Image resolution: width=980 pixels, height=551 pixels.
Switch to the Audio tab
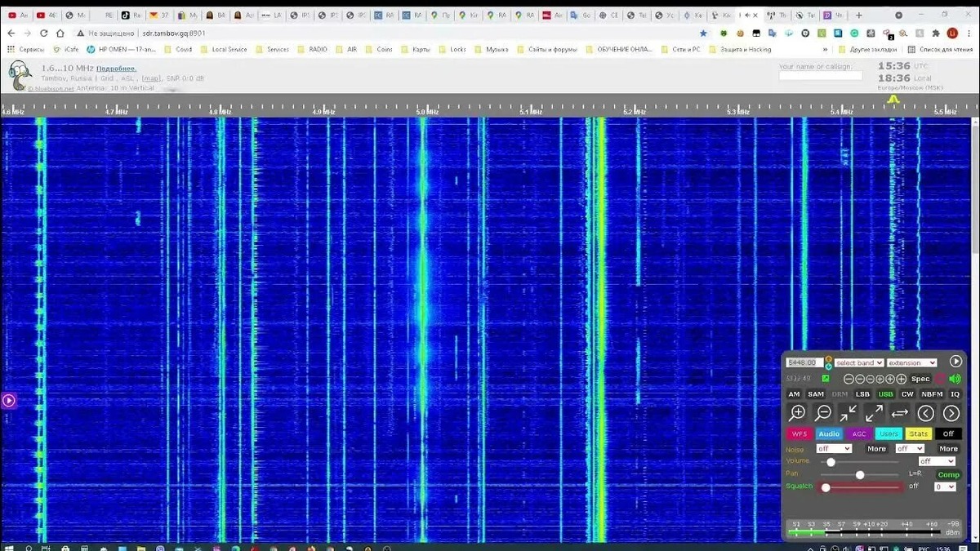(829, 433)
